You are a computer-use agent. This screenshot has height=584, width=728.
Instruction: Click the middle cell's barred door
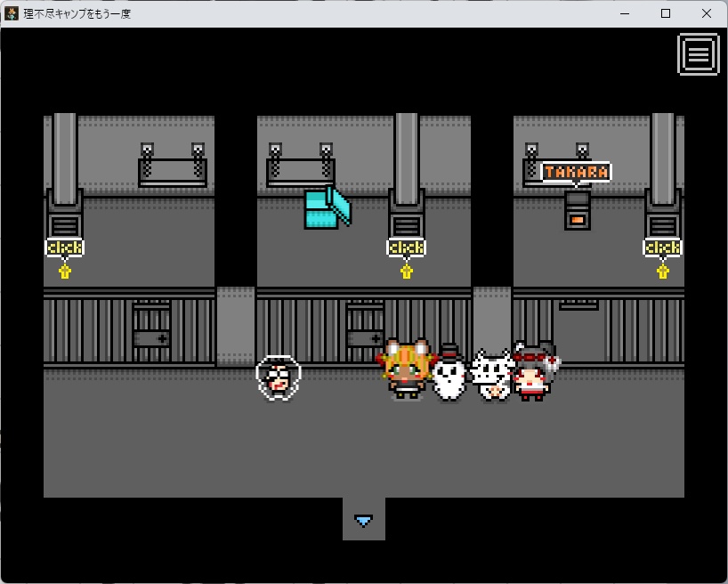click(365, 332)
